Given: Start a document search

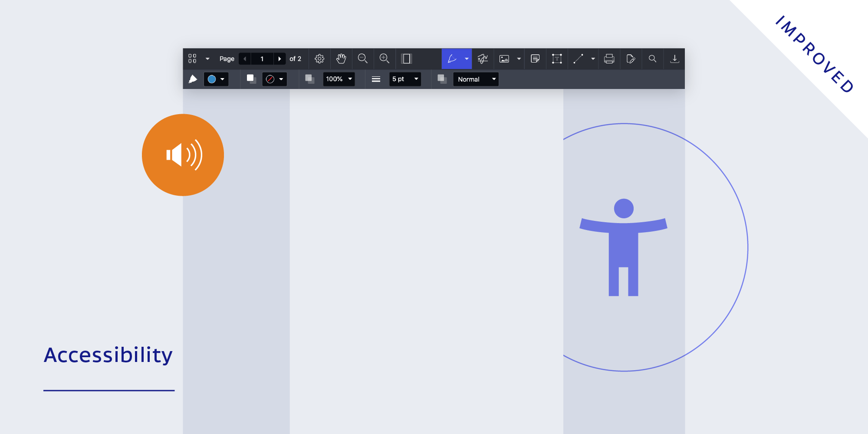Looking at the screenshot, I should click(653, 59).
